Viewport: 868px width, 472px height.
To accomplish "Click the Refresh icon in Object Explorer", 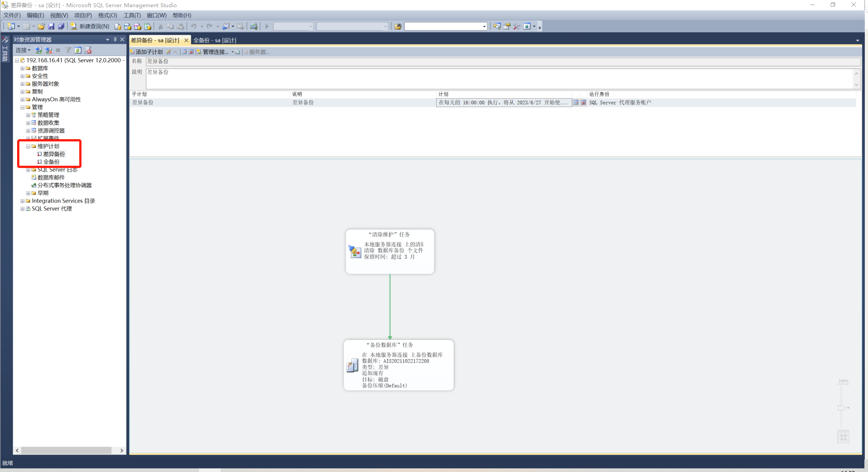I will pyautogui.click(x=78, y=50).
